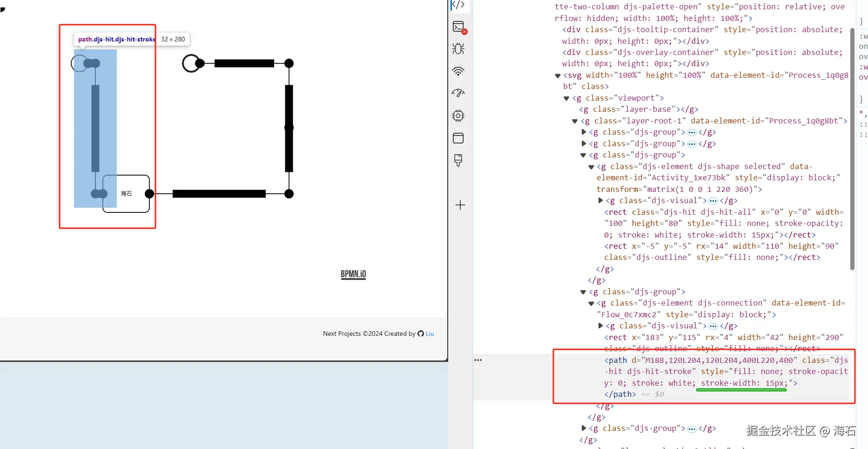Open the Performance gauge tool
The image size is (868, 449).
click(x=458, y=93)
